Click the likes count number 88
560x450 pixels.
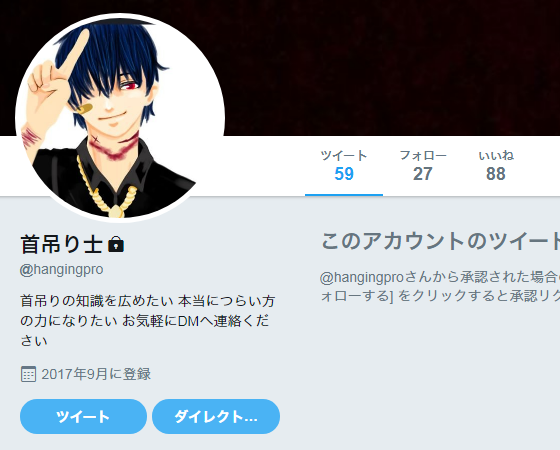click(496, 174)
